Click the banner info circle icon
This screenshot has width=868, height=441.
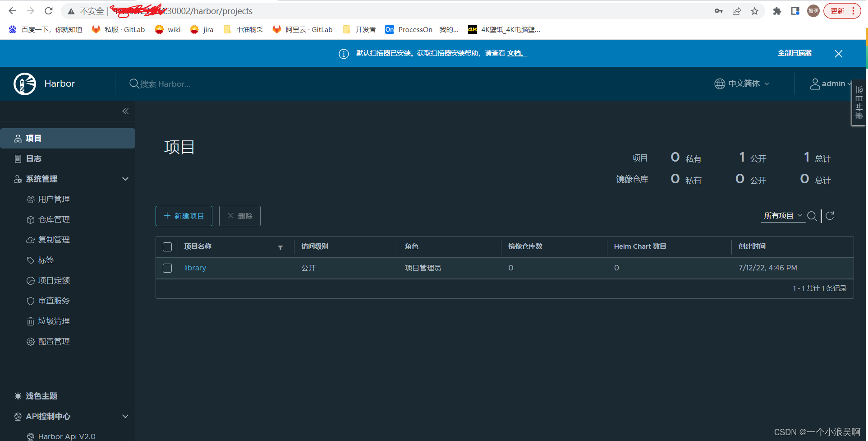coord(344,54)
